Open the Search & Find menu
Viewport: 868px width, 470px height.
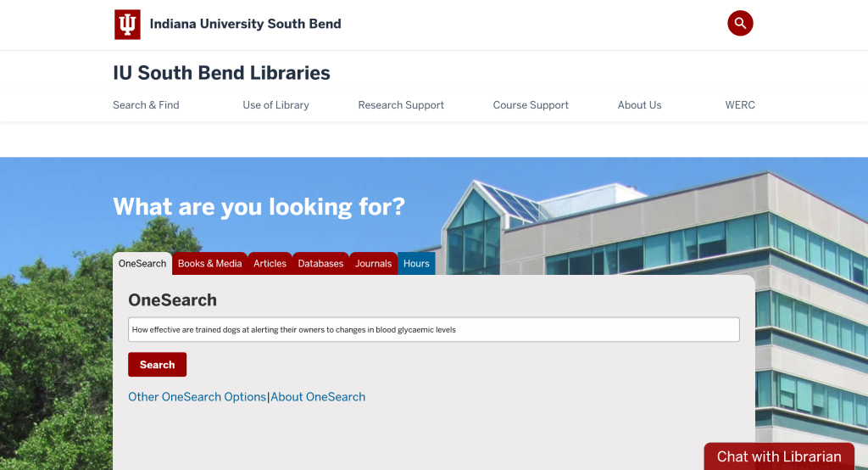[146, 104]
